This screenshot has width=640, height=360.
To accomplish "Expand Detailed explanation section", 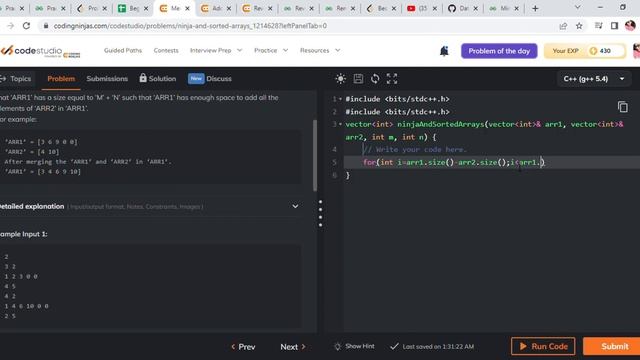I will (x=295, y=207).
